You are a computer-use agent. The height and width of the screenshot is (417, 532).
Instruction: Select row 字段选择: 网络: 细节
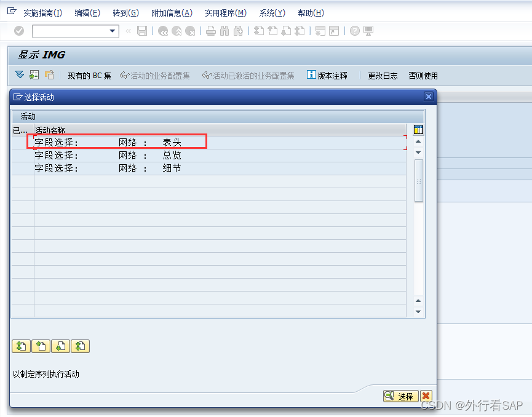click(x=220, y=169)
